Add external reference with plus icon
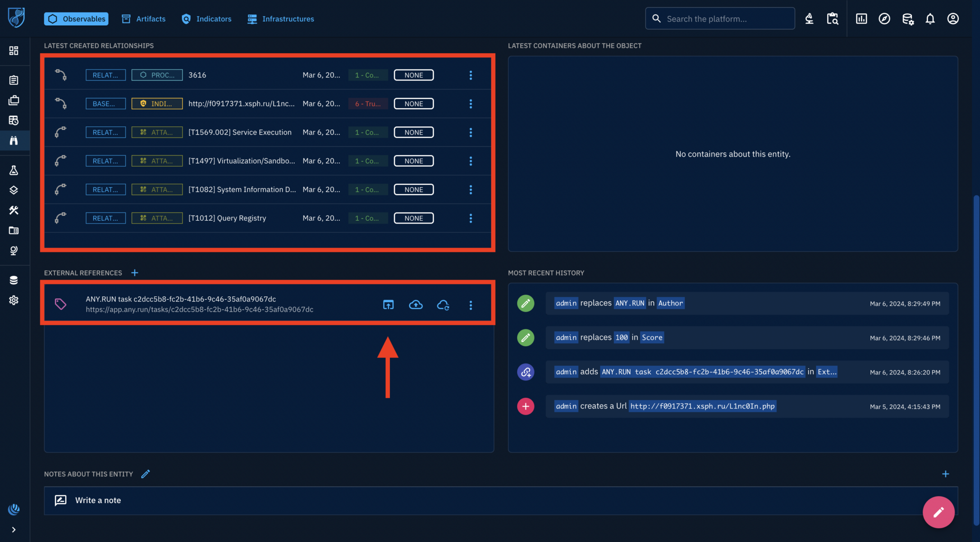Viewport: 980px width, 542px height. pos(135,272)
